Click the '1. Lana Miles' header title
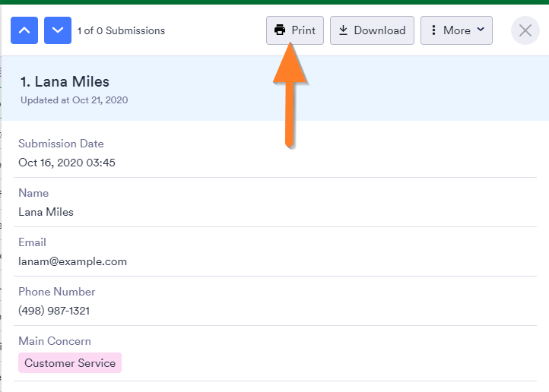Image resolution: width=549 pixels, height=392 pixels. [x=65, y=82]
